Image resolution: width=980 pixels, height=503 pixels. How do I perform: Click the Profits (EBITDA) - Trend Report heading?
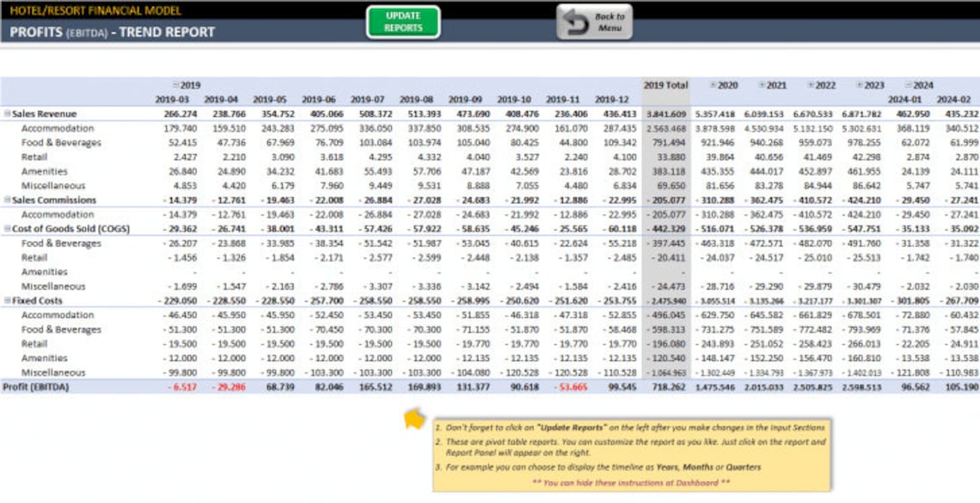coord(113,32)
